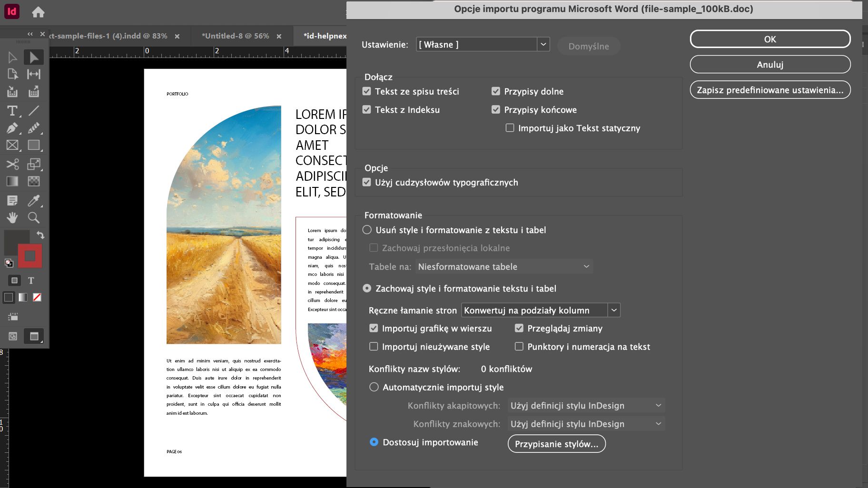This screenshot has height=488, width=868.
Task: Reset to default fill and stroke
Action: click(x=9, y=263)
